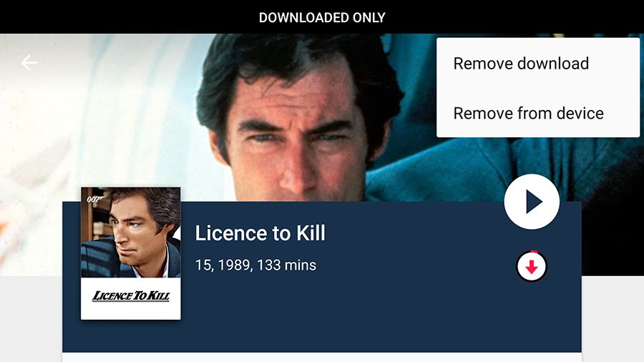Image resolution: width=644 pixels, height=362 pixels.
Task: Tap the 133 mins runtime text
Action: 287,265
